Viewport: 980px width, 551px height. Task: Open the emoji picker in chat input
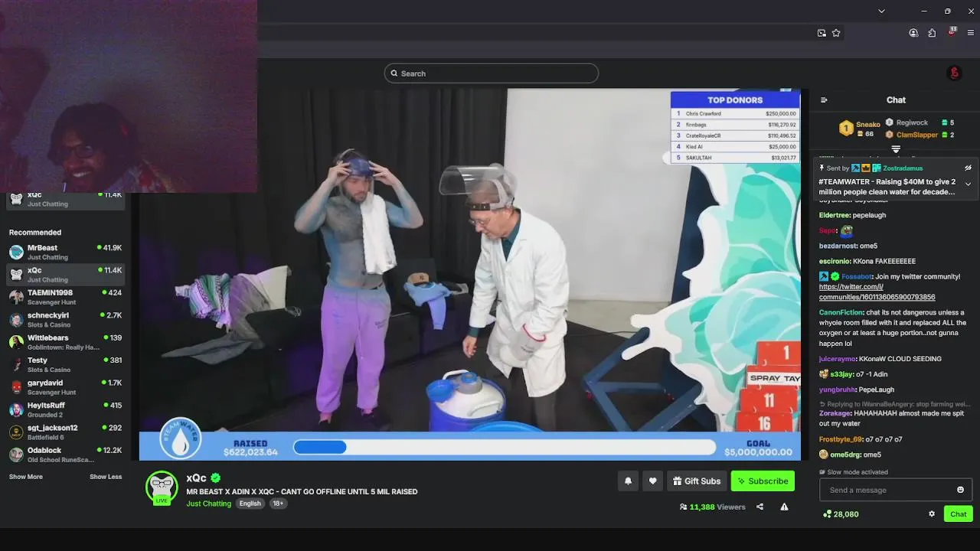960,490
